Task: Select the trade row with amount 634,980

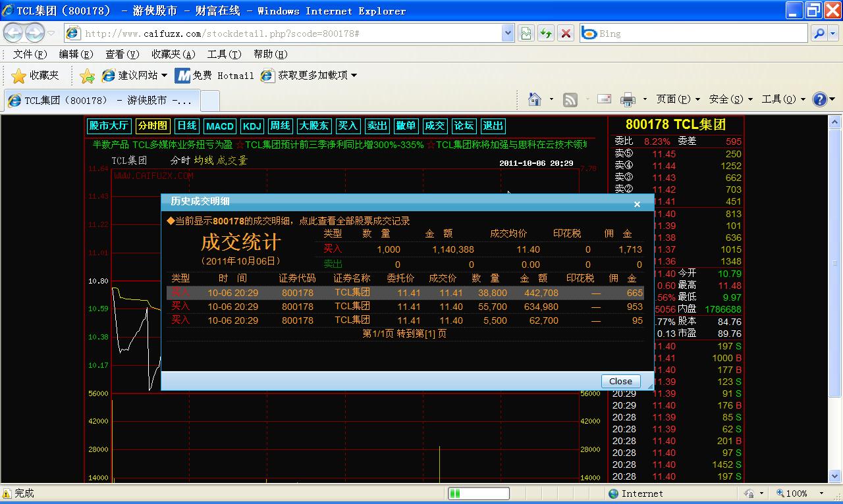Action: click(x=405, y=307)
